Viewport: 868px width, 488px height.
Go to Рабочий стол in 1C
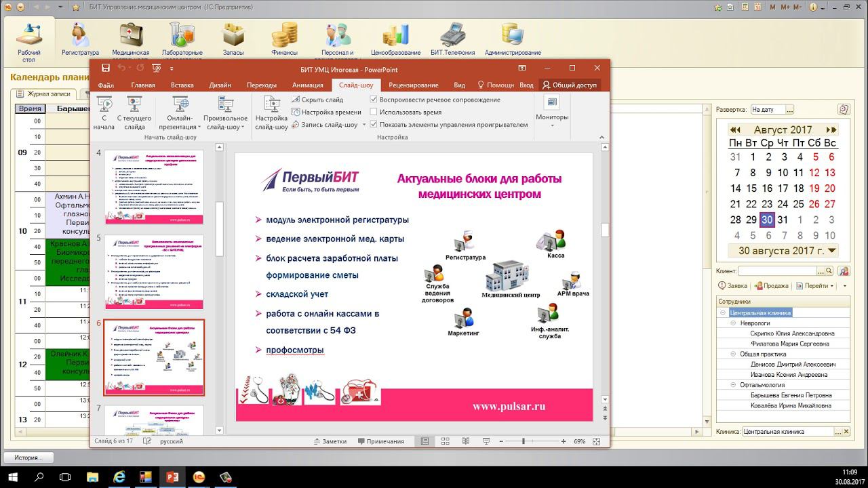coord(29,41)
